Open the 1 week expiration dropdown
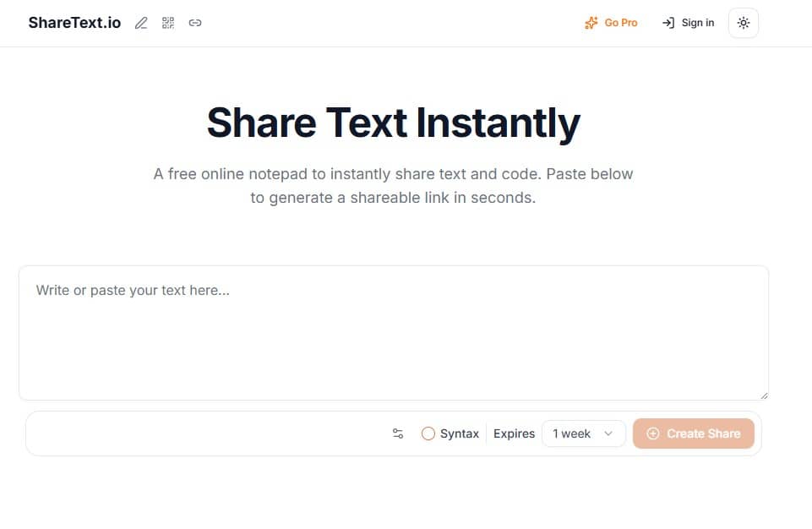The height and width of the screenshot is (529, 812). pyautogui.click(x=583, y=434)
